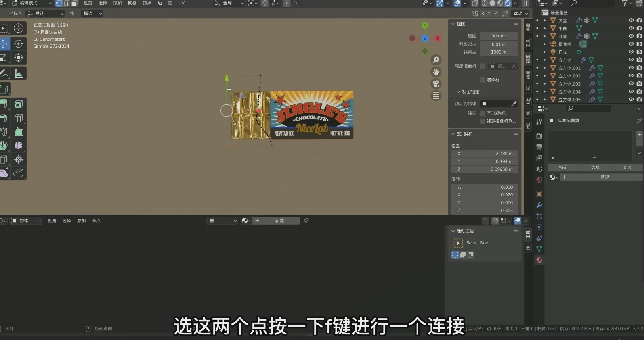Check the 锁定摄像机到... option
This screenshot has width=644, height=340.
[x=483, y=121]
